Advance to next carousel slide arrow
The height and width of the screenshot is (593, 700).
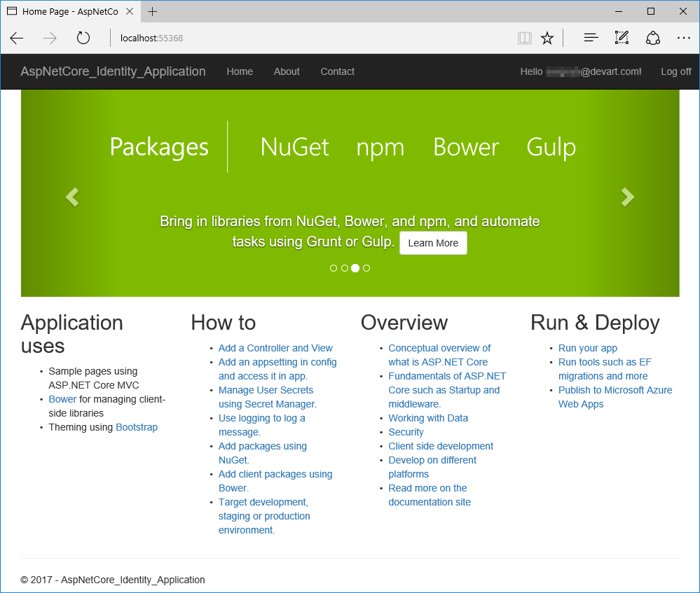[x=628, y=197]
